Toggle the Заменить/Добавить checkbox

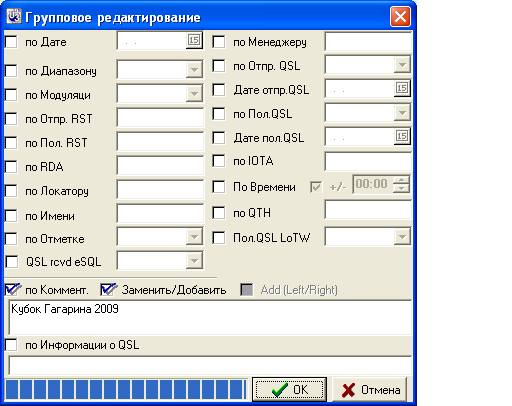click(x=107, y=289)
